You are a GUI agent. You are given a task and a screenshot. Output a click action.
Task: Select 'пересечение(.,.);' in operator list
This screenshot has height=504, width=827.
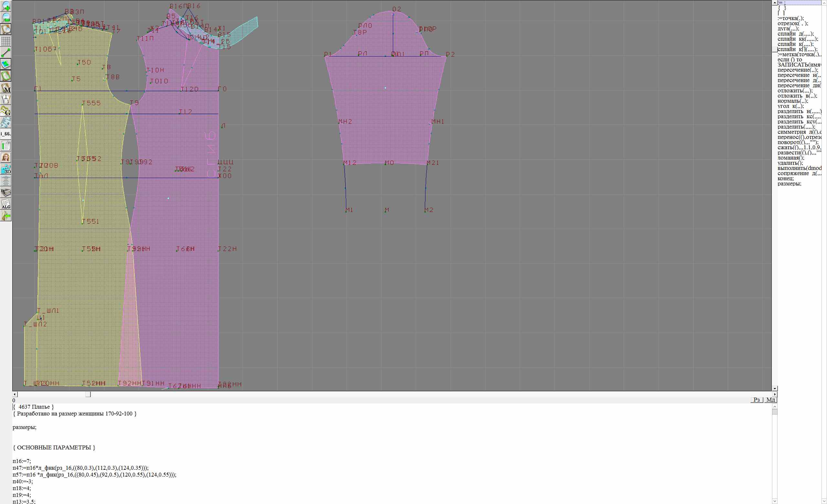tap(798, 70)
